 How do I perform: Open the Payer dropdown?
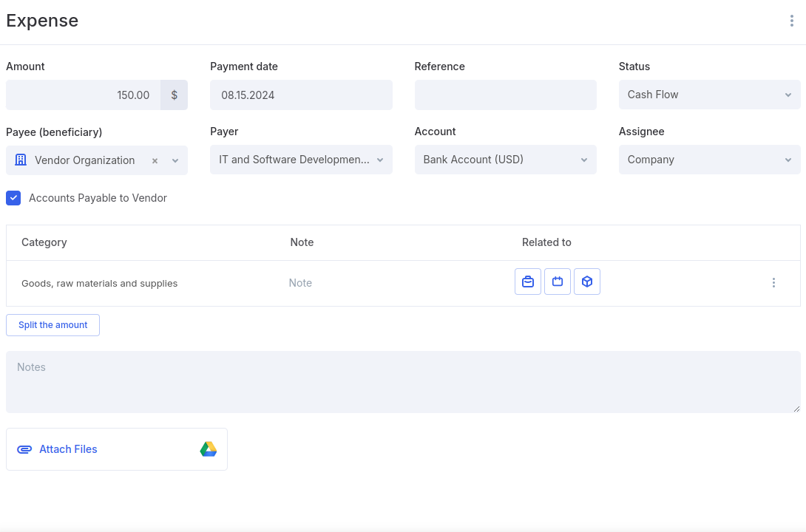pos(300,160)
